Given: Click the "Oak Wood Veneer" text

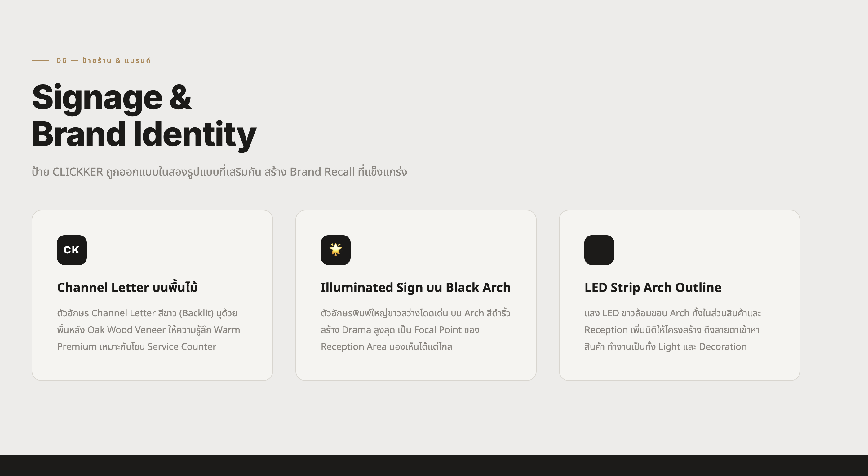Looking at the screenshot, I should click(126, 330).
